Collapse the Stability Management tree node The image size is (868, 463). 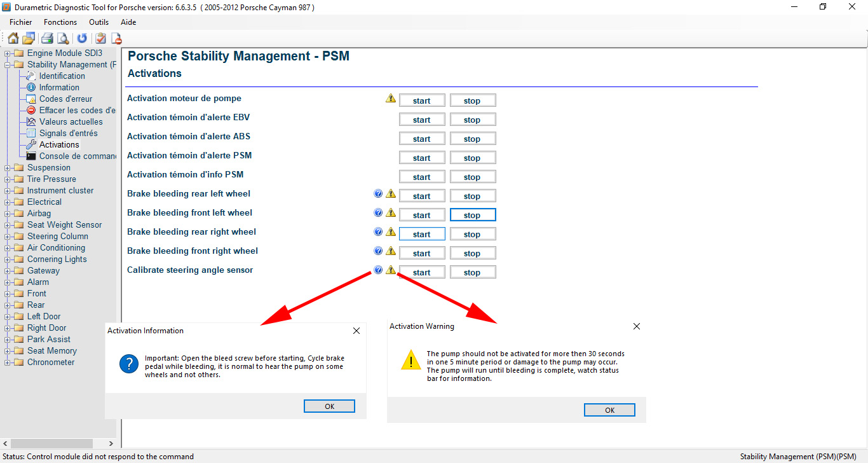(x=7, y=65)
